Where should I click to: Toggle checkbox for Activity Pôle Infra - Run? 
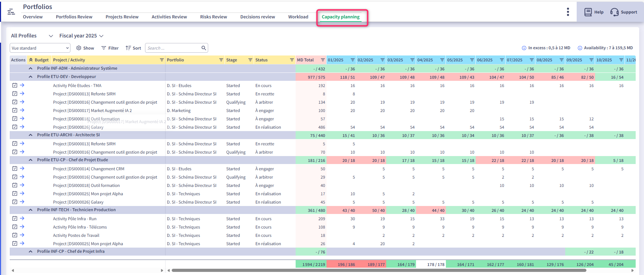pos(15,218)
